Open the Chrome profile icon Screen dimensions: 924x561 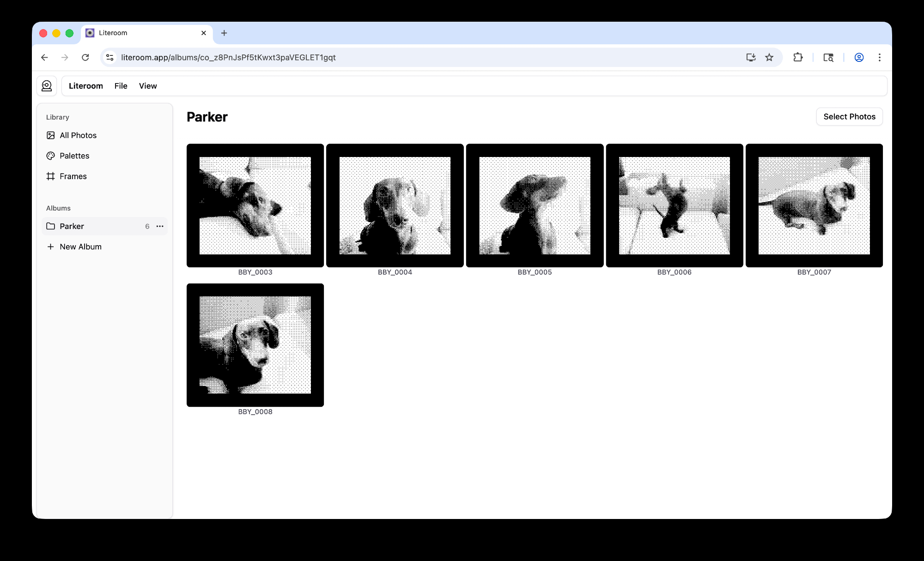(x=859, y=57)
